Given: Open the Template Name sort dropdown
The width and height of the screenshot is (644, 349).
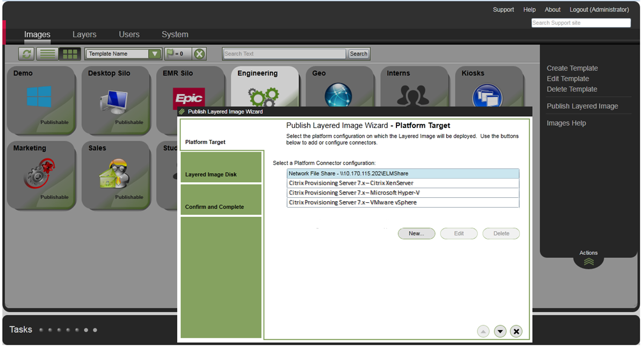Looking at the screenshot, I should 155,53.
